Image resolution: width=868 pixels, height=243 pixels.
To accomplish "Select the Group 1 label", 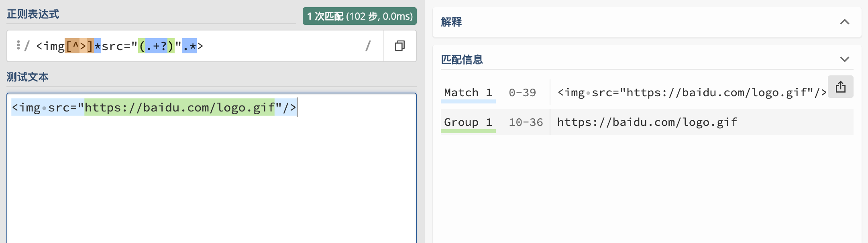I will (468, 122).
